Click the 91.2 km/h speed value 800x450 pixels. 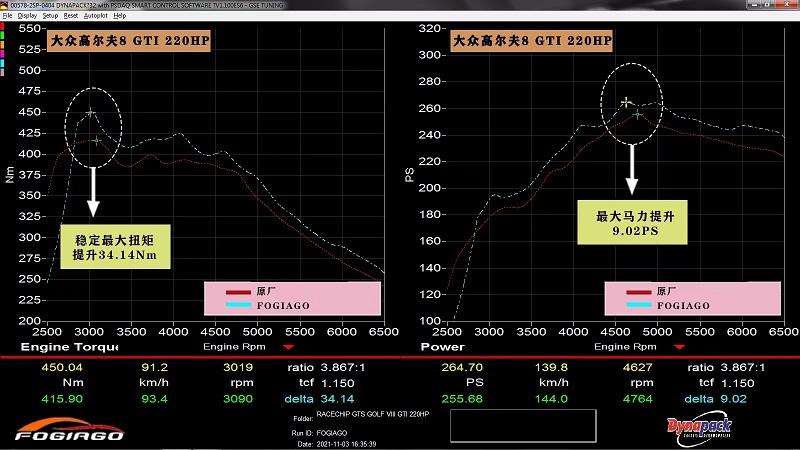(154, 367)
